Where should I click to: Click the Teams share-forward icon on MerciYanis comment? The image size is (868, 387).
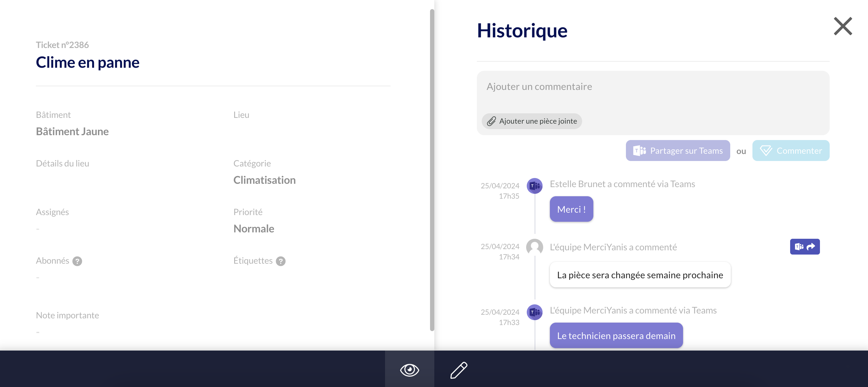[804, 247]
